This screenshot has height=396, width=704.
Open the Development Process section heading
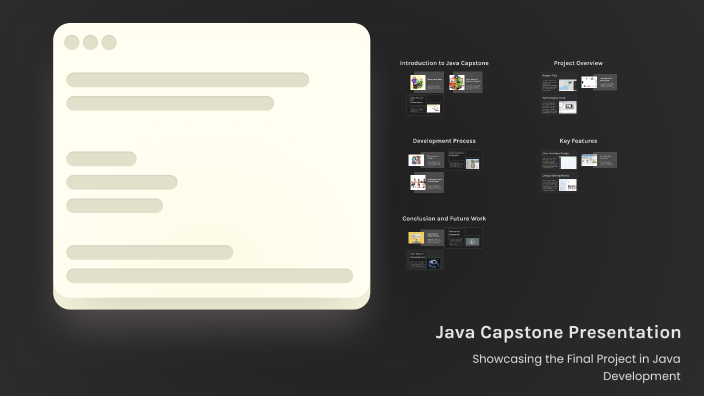[444, 141]
